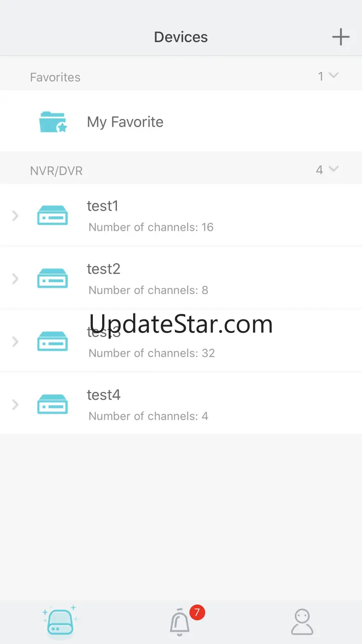
Task: Tap the Favorites section header label
Action: pos(55,77)
